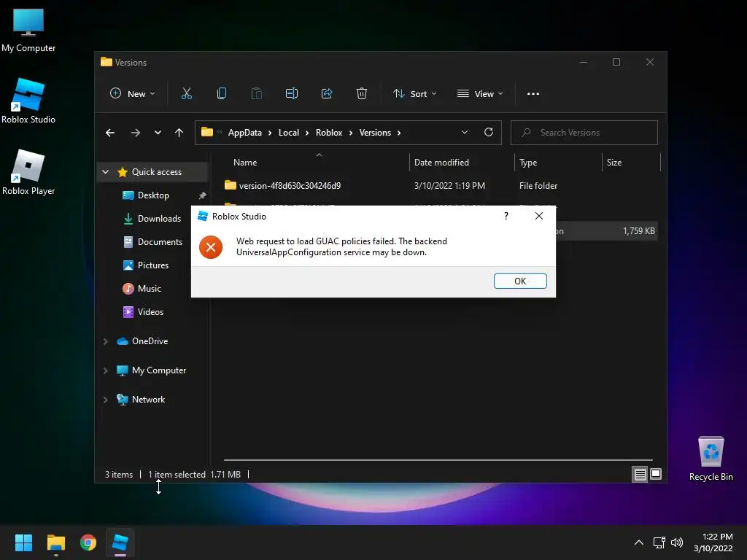Expand the address bar history dropdown
This screenshot has height=560, width=747.
coord(465,133)
